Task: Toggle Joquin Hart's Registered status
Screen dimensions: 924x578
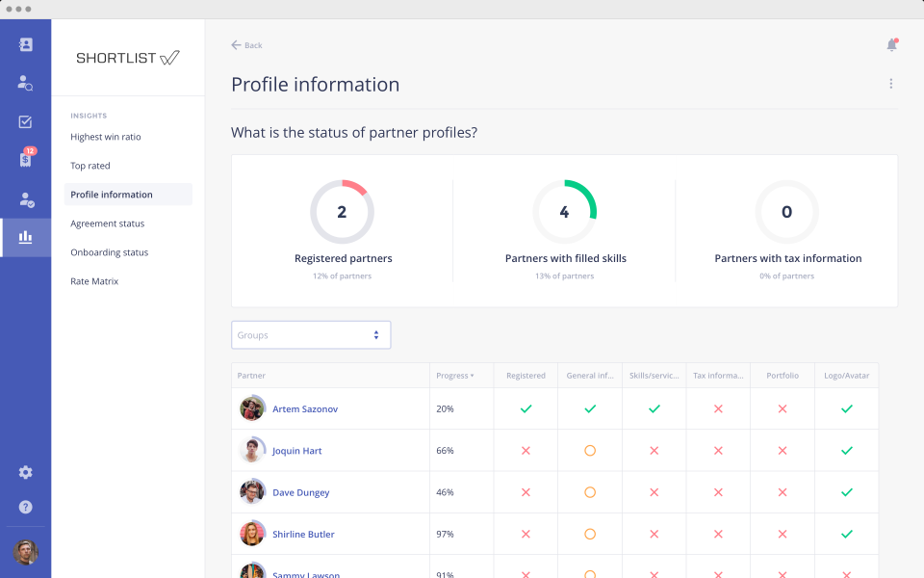Action: 526,450
